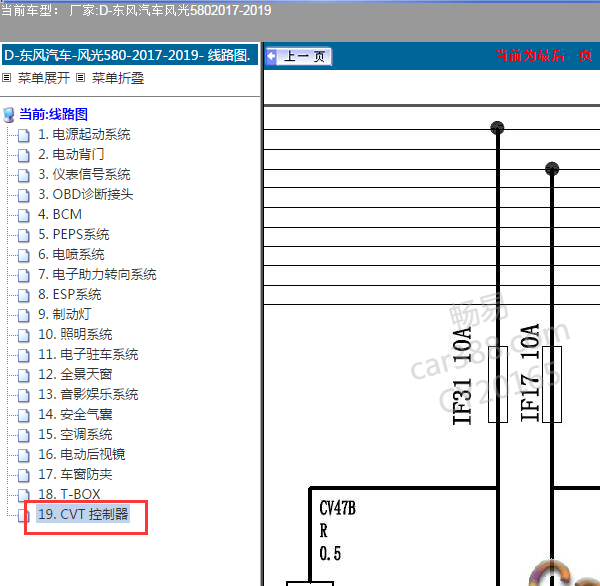
Task: Click the D-东风汽车-风光580 线路图 title bar
Action: point(130,55)
